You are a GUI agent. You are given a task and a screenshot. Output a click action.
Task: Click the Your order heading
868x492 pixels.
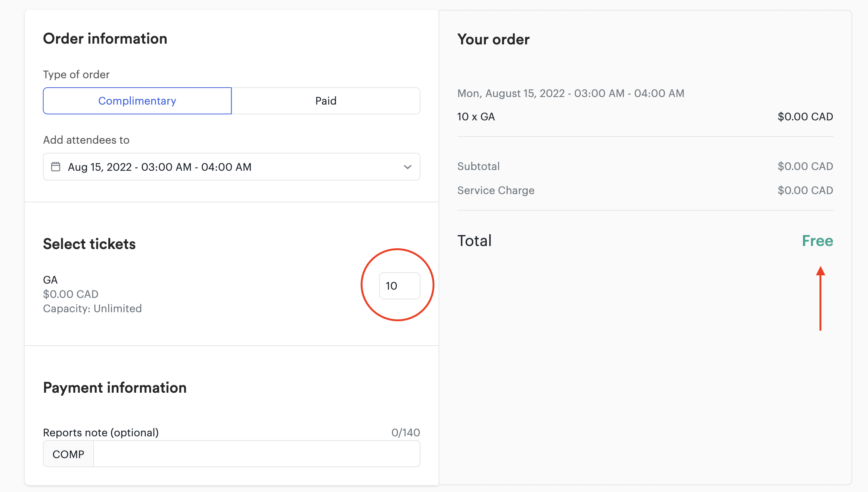(493, 39)
